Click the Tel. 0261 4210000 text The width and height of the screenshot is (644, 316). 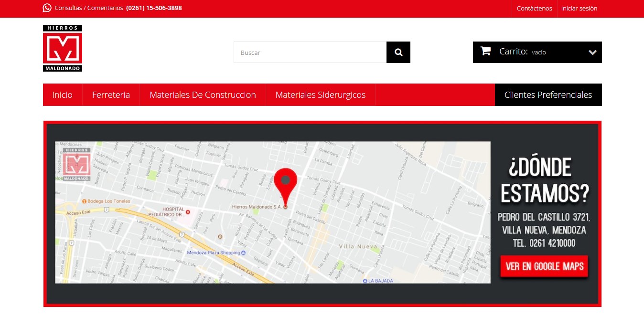coord(544,243)
